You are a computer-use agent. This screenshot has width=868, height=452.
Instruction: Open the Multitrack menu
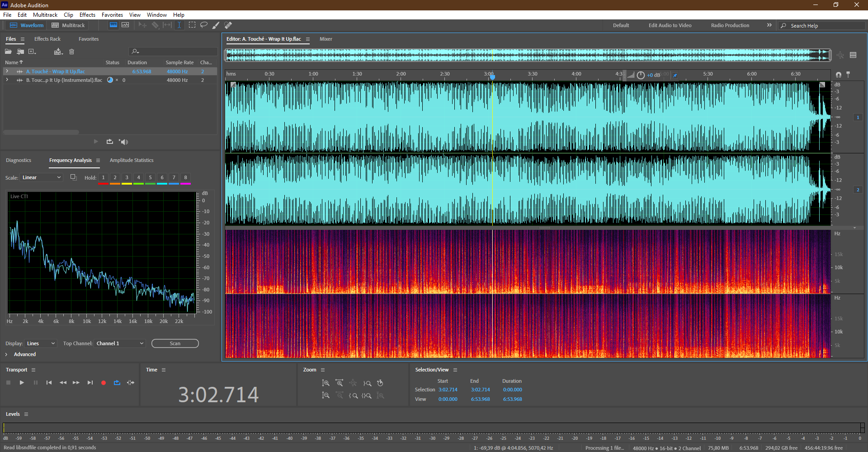45,15
